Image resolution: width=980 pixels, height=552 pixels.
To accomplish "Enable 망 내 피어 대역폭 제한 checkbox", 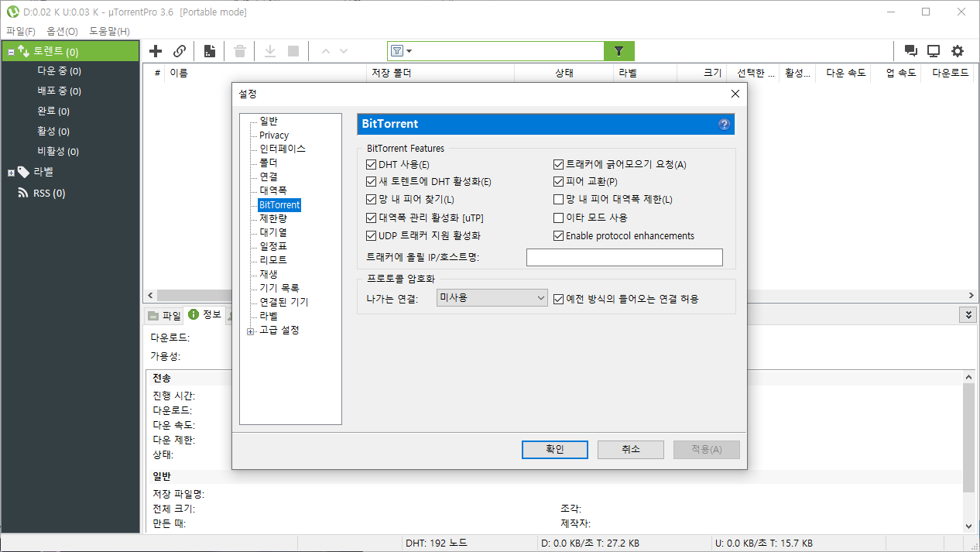I will pyautogui.click(x=558, y=200).
